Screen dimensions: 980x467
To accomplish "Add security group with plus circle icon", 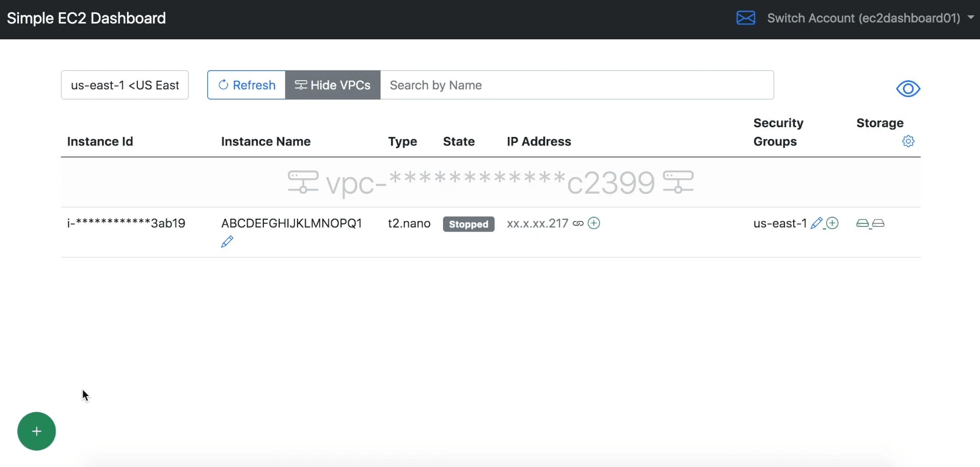I will 832,223.
